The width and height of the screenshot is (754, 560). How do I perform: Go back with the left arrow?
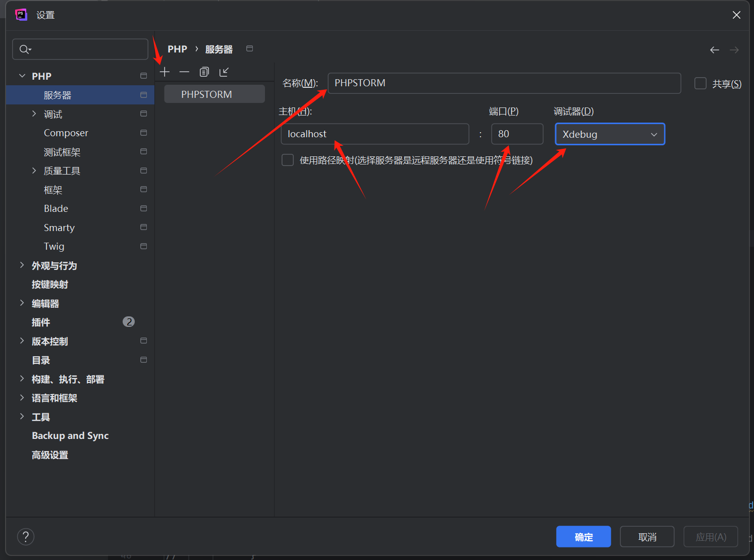coord(714,50)
